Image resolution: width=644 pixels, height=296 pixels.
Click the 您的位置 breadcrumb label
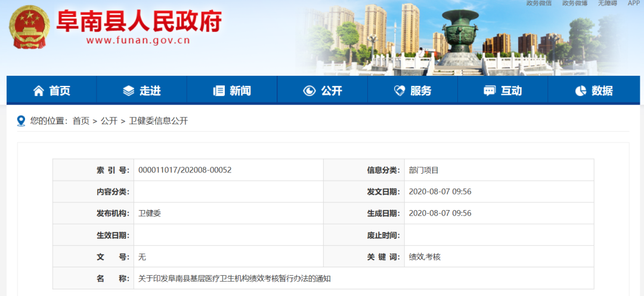49,121
